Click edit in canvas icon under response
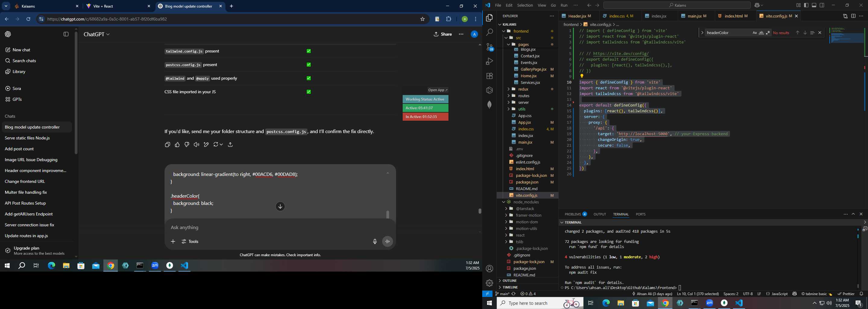This screenshot has width=868, height=309. pos(206,145)
